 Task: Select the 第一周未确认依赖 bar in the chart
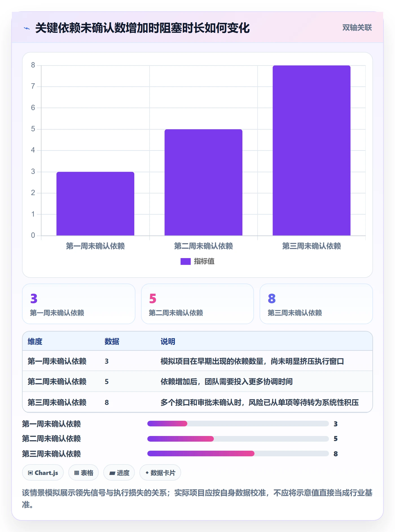coord(95,204)
